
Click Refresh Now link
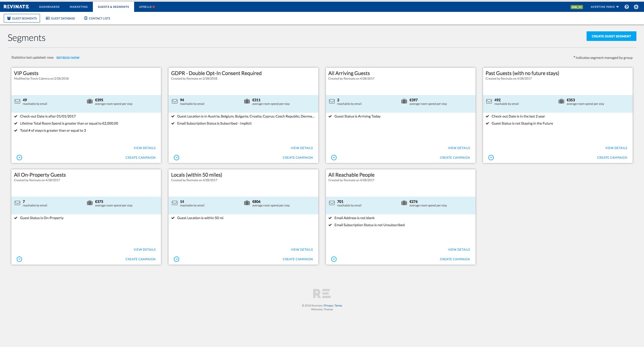[68, 58]
